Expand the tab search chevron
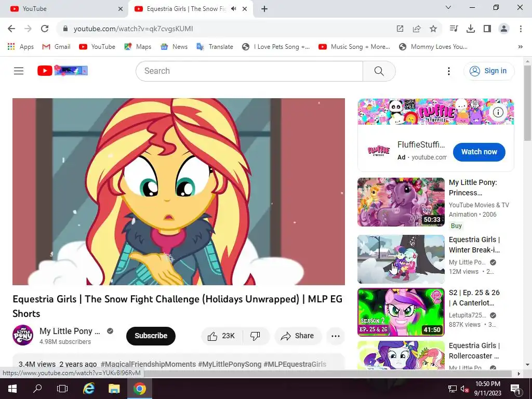The height and width of the screenshot is (399, 532). (448, 7)
